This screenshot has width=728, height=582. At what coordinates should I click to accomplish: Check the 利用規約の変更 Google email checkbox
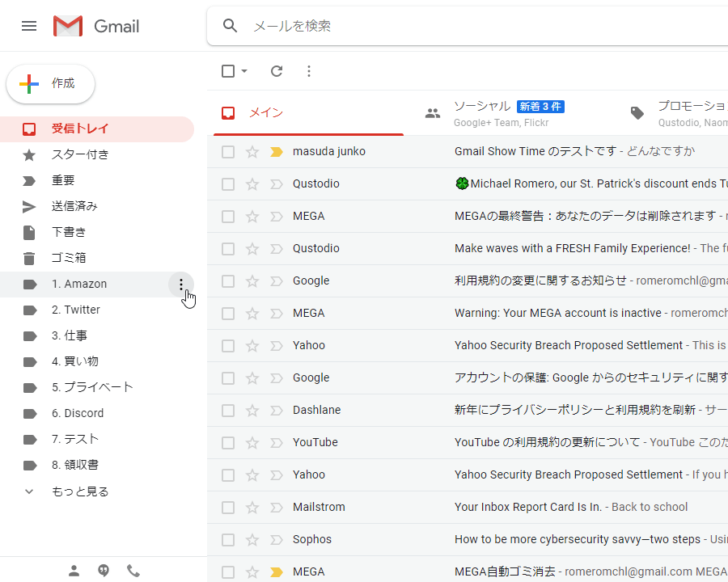click(x=228, y=281)
